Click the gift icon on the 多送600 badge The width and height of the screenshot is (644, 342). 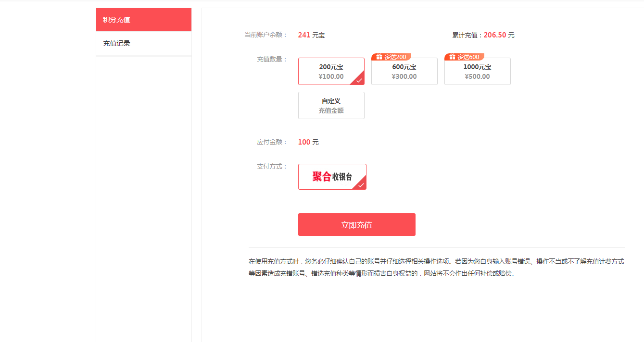[452, 57]
